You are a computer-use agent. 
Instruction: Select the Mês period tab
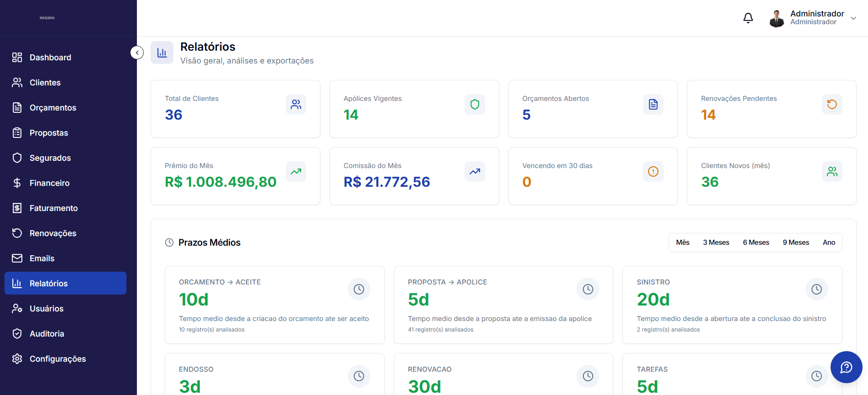click(x=683, y=242)
